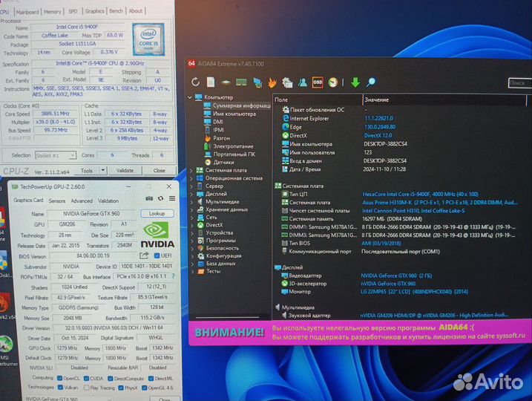Toggle the UEFI checkbox in GPU-Z
This screenshot has height=401, width=532.
(157, 255)
